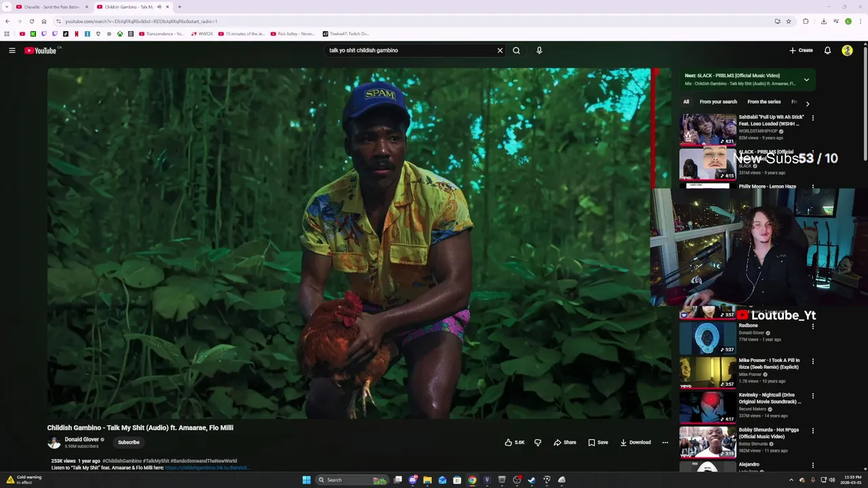Viewport: 868px width, 488px height.
Task: Open options for SahBabii Pull Up video
Action: click(813, 118)
